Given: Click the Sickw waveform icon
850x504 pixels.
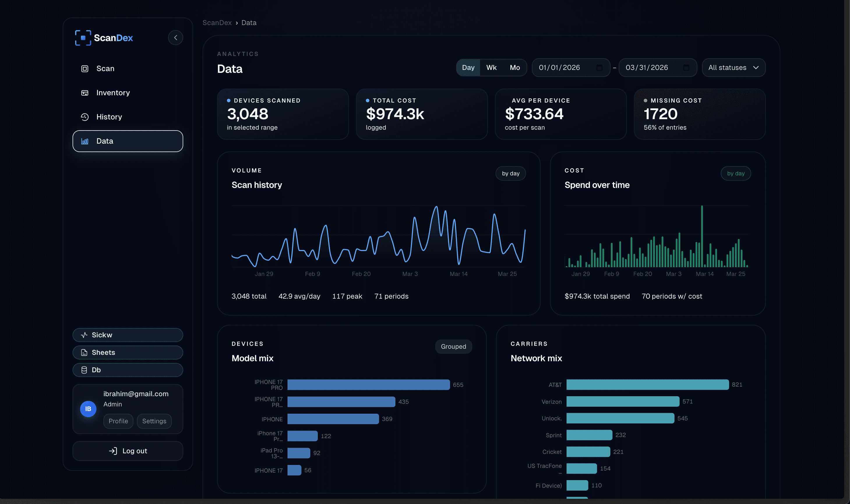Looking at the screenshot, I should [84, 334].
